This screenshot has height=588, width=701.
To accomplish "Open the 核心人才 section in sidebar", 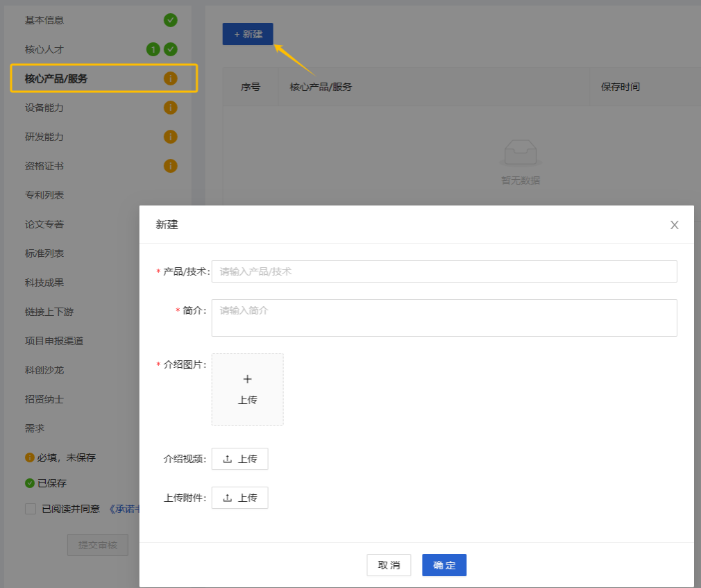I will point(44,49).
